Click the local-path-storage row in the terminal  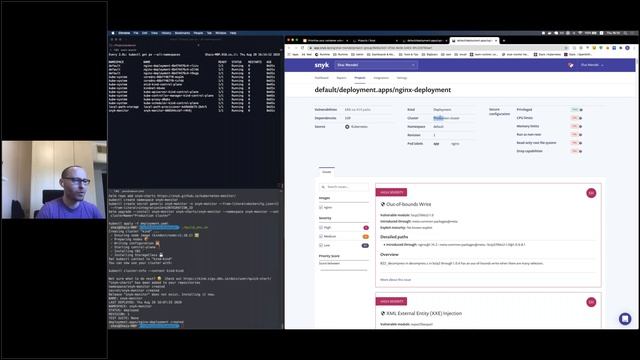(192, 107)
